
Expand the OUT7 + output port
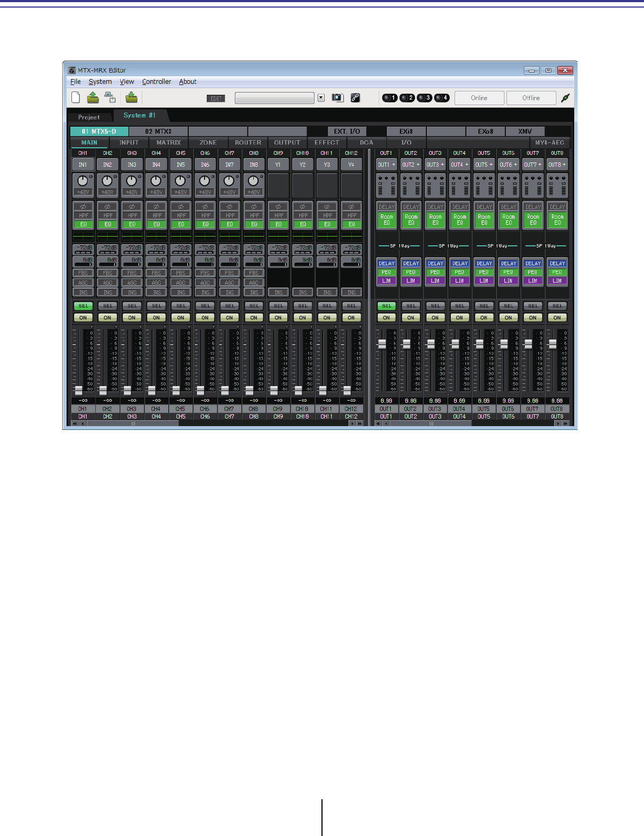[x=533, y=165]
